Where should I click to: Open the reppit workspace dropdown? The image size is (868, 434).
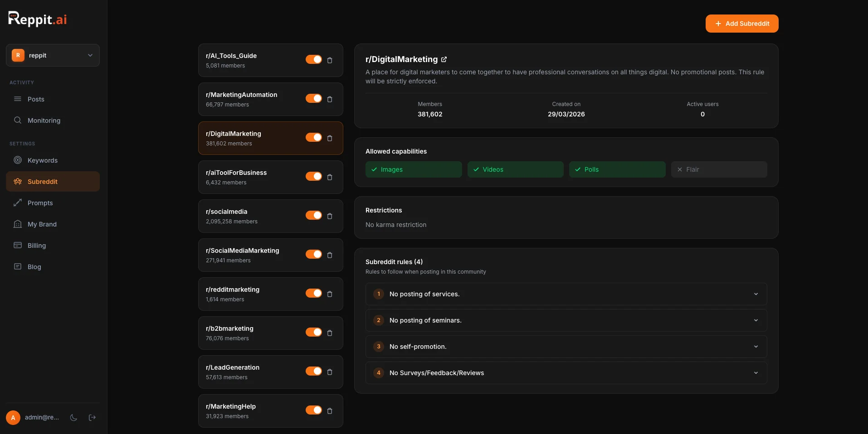pos(53,55)
